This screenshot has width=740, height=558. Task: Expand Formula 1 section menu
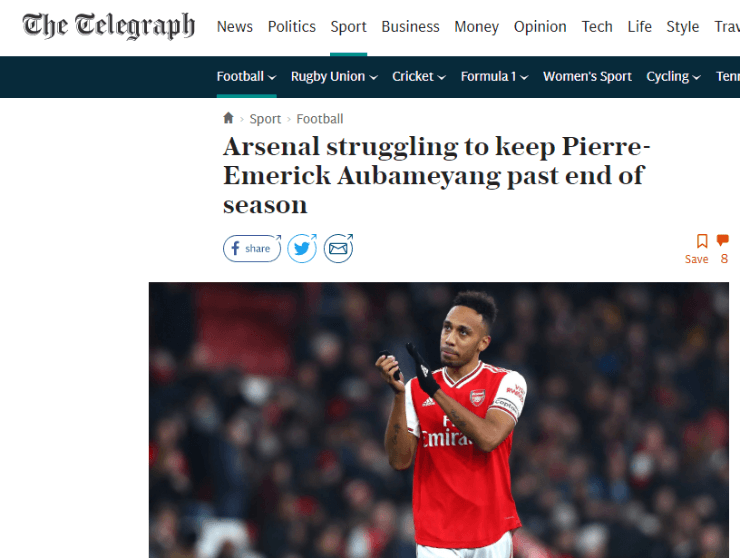(494, 76)
